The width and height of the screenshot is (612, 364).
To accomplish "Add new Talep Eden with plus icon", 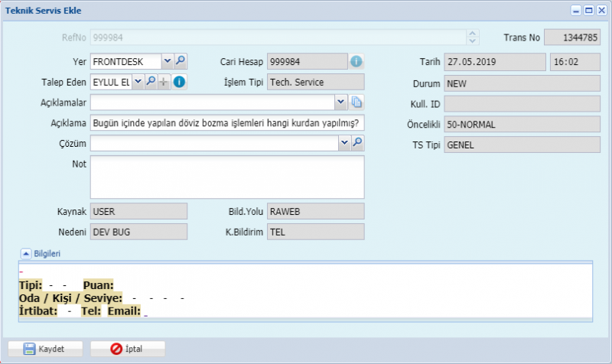I will pos(164,82).
